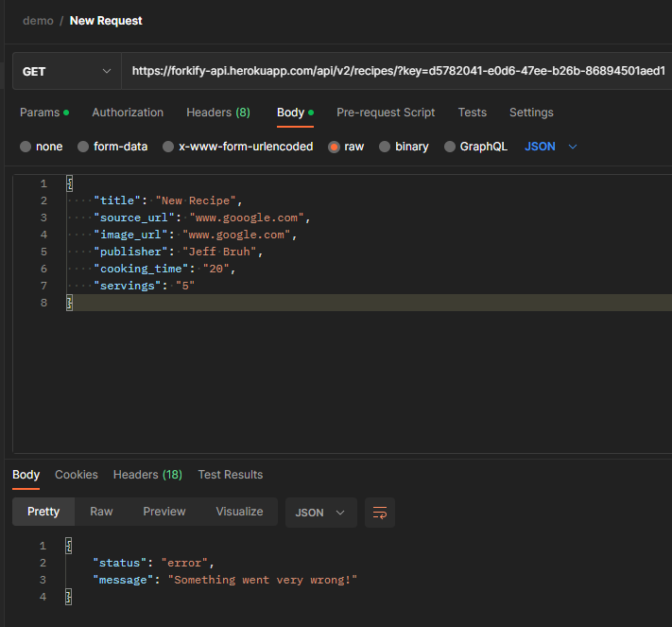Select the response Body tab
672x627 pixels.
(26, 475)
